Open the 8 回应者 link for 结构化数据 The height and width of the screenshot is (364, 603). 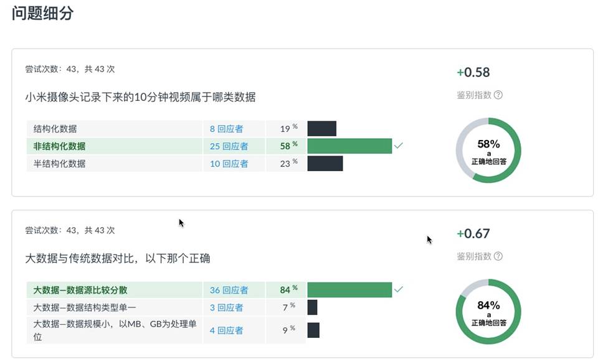point(226,129)
